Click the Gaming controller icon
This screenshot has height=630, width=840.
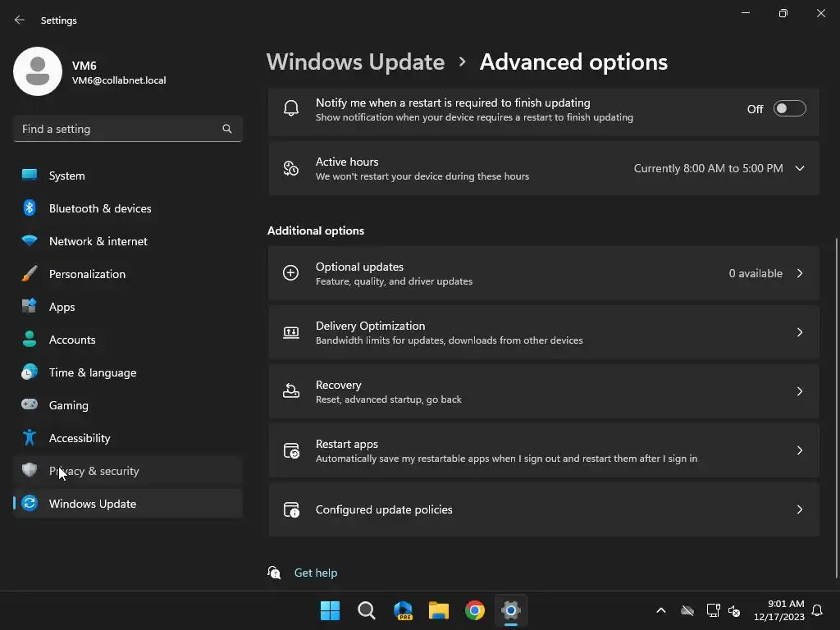30,404
